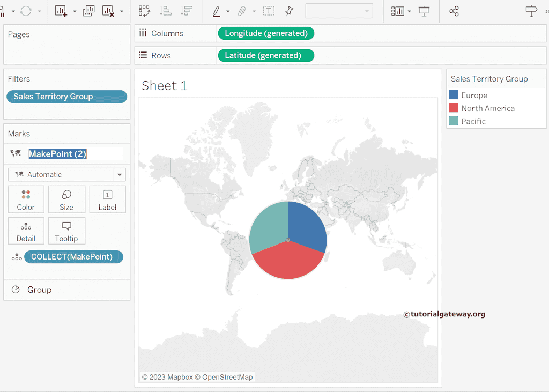Click the Color card in Marks
This screenshot has height=392, width=549.
pyautogui.click(x=26, y=199)
